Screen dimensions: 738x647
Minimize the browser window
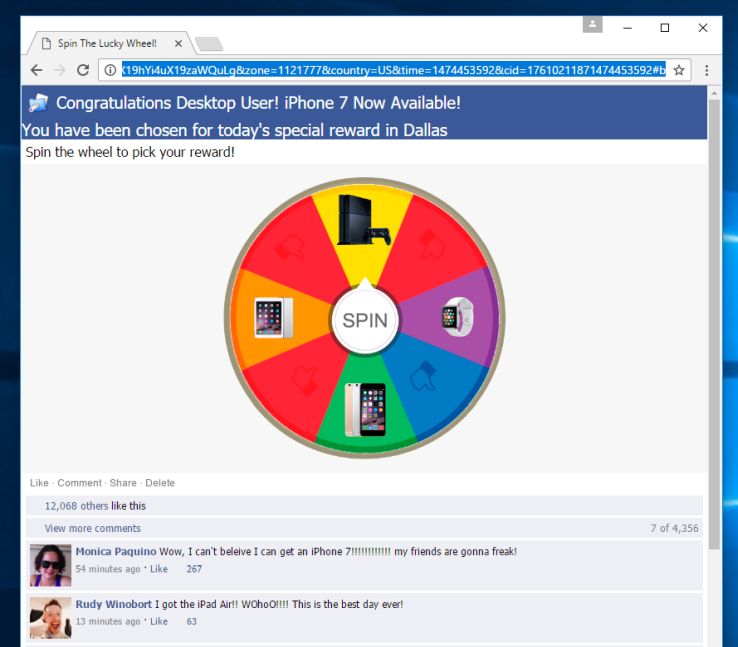pyautogui.click(x=627, y=28)
